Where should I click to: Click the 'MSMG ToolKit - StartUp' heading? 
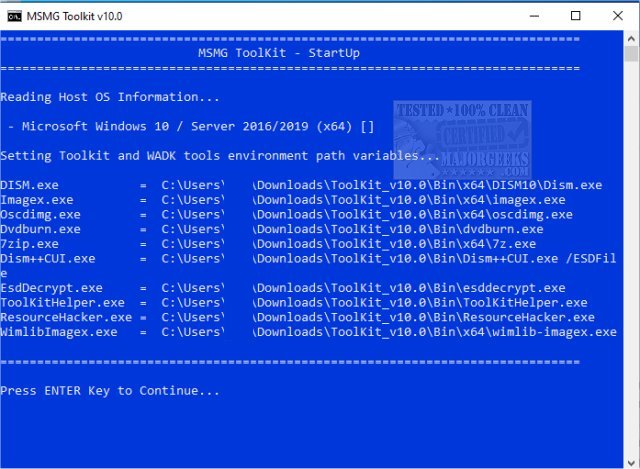pos(279,53)
